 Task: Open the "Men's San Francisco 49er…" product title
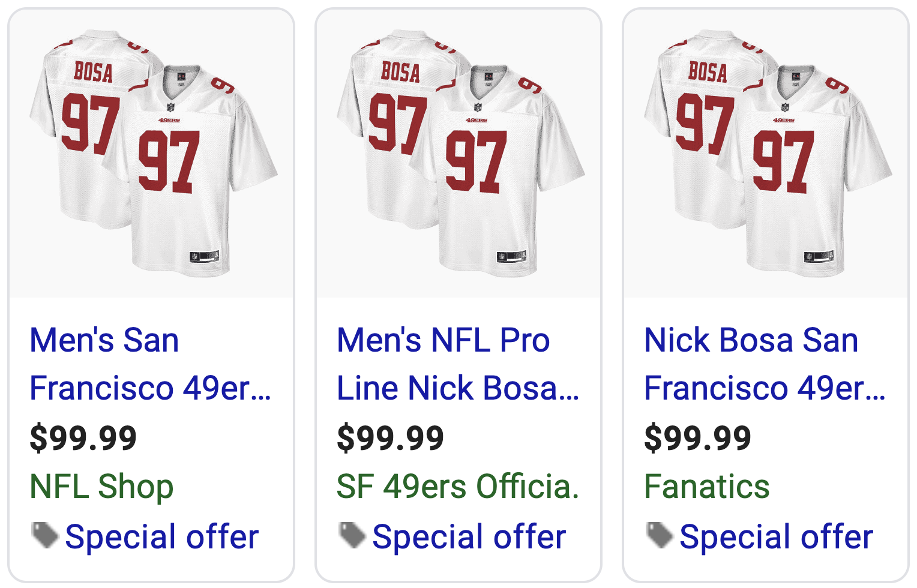150,364
